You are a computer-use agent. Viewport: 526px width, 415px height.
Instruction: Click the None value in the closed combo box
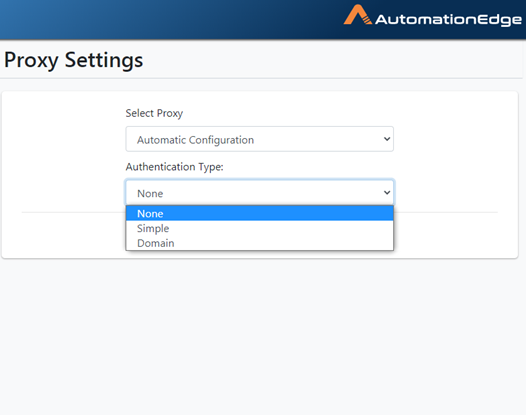pyautogui.click(x=150, y=194)
